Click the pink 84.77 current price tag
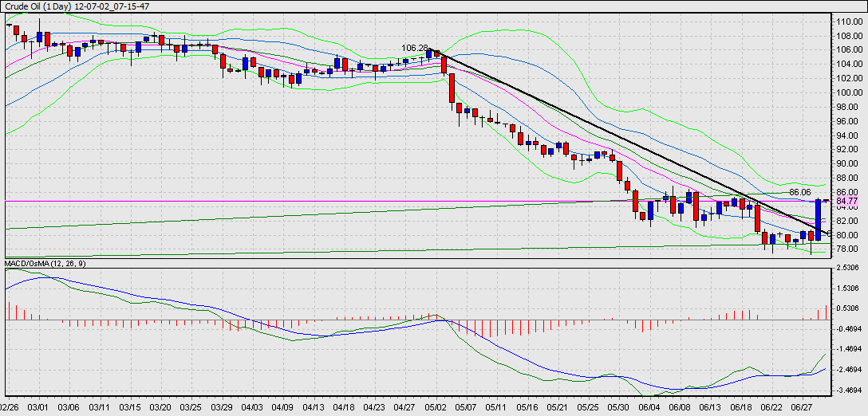The width and height of the screenshot is (868, 416). 846,202
